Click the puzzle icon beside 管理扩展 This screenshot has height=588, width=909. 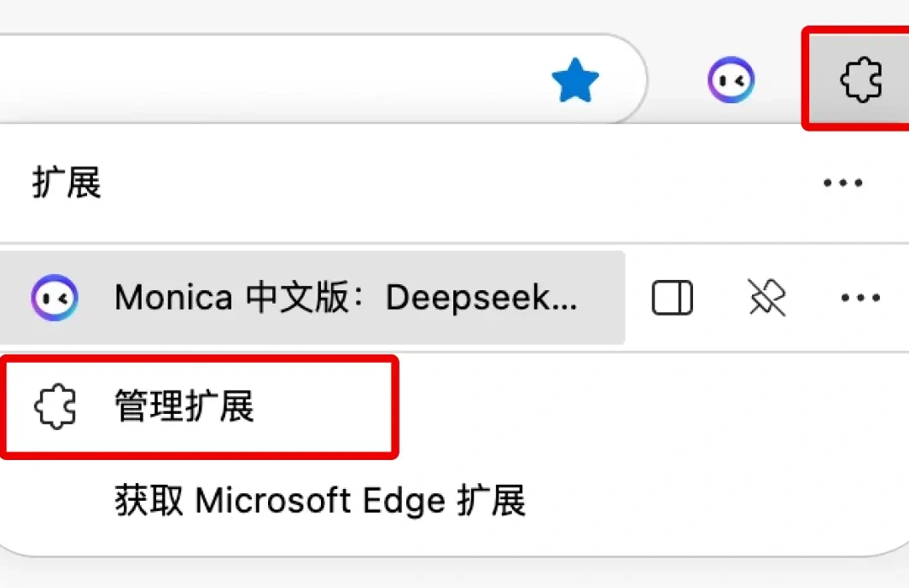click(x=55, y=406)
